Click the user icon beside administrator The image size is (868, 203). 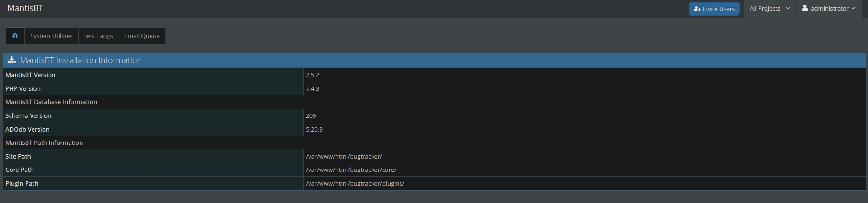[x=804, y=8]
